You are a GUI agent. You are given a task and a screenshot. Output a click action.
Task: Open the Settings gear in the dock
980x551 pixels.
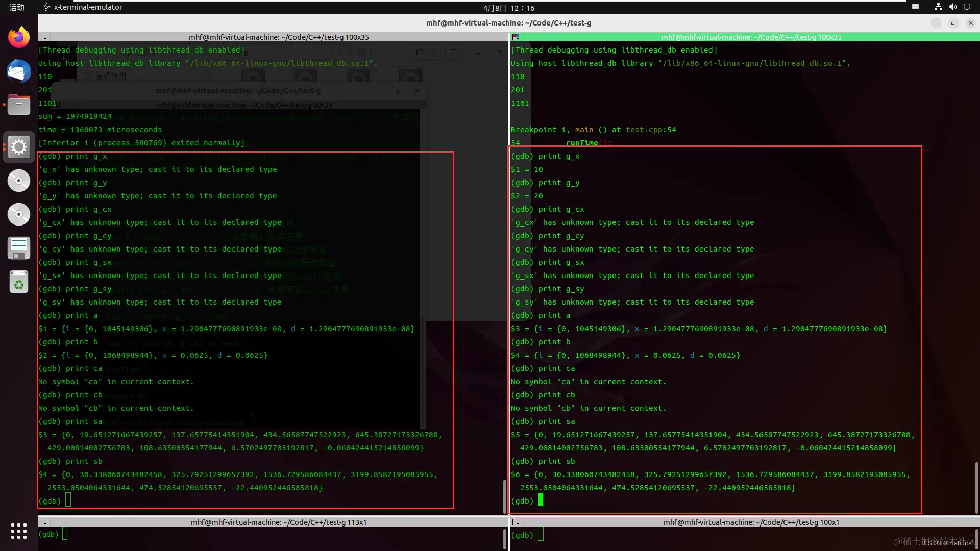(19, 147)
